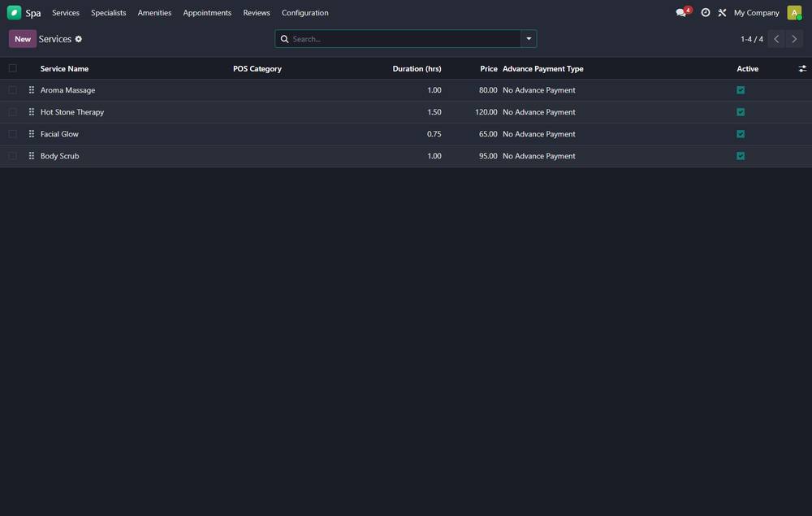Tick the Hot Stone Therapy row selection checkbox
Image resolution: width=812 pixels, height=516 pixels.
13,112
